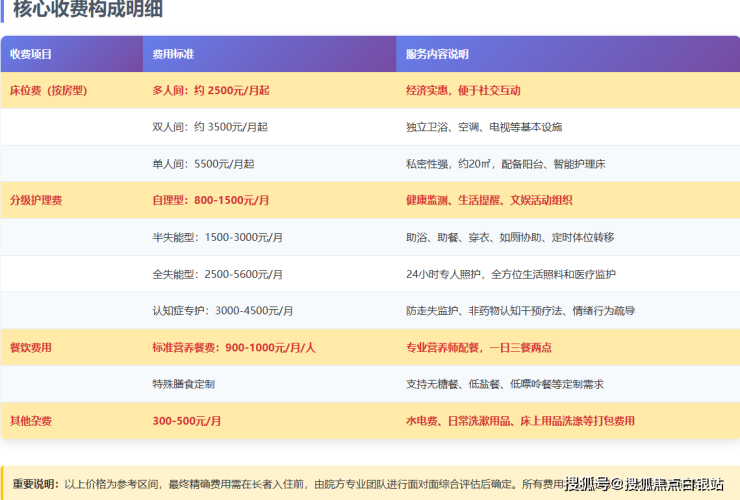Click the 费用标准 column header
The width and height of the screenshot is (740, 500).
point(172,54)
